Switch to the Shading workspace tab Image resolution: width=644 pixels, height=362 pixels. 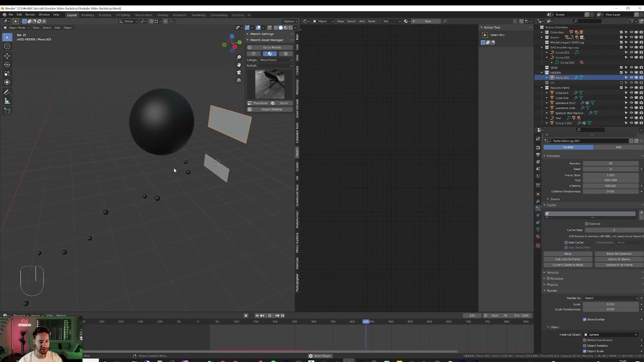(162, 15)
